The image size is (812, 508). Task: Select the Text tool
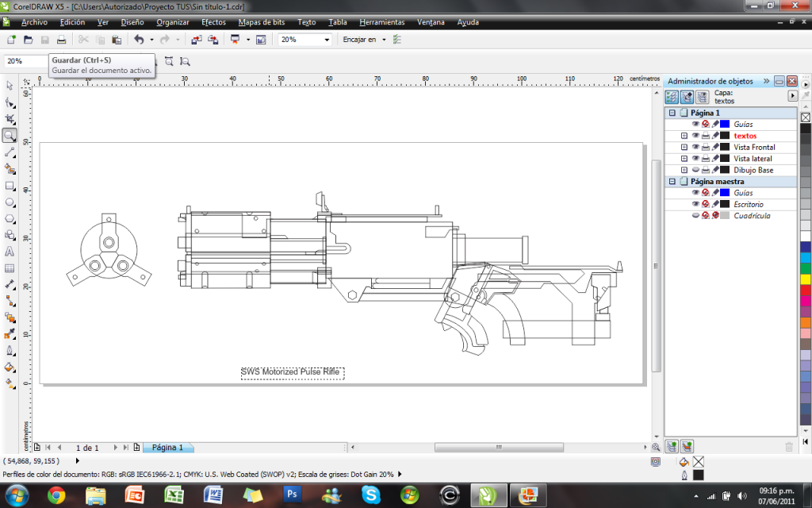[x=10, y=252]
